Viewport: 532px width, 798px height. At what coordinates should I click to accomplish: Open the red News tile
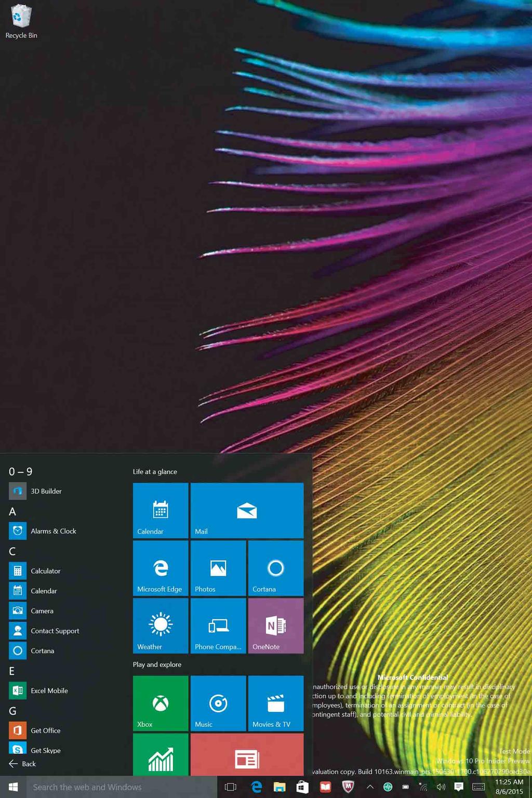click(x=247, y=754)
